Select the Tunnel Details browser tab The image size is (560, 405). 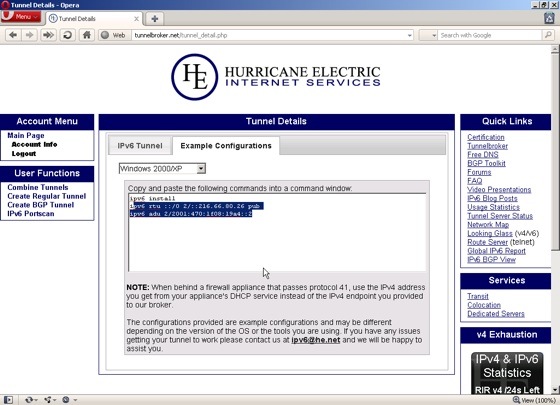coord(94,19)
